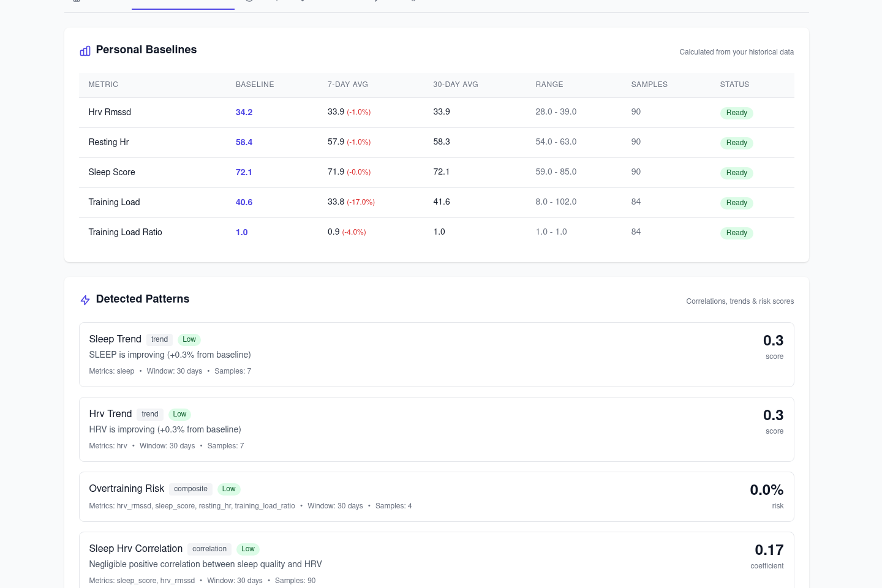This screenshot has height=588, width=882.
Task: Click the Low badge on Sleep Hrv Correlation
Action: 248,549
